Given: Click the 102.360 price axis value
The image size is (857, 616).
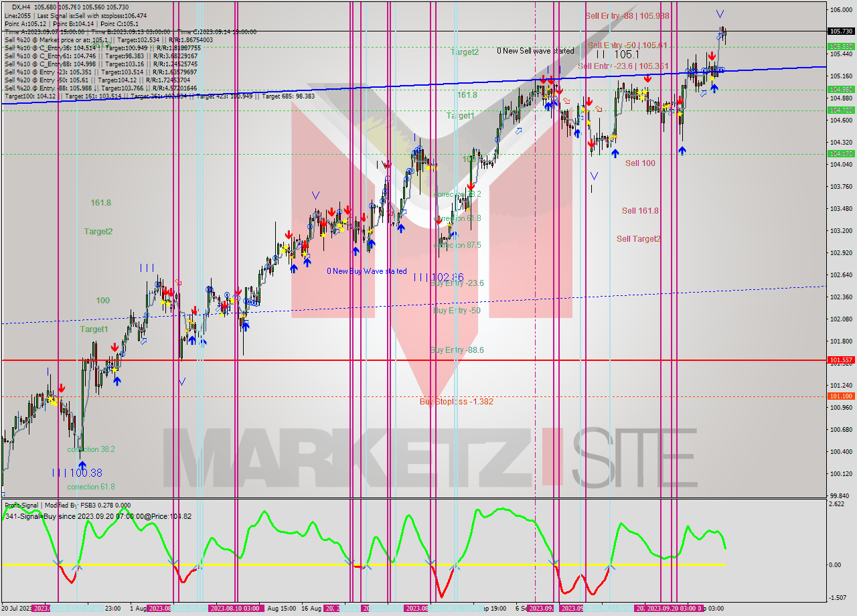Looking at the screenshot, I should coord(840,297).
